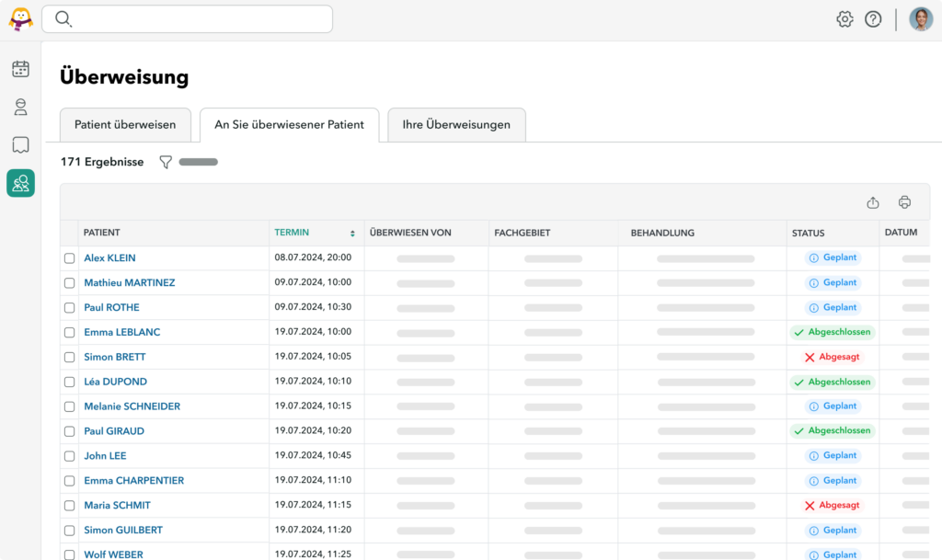Switch to Ihre Überweisungen tab
Screen dimensions: 942x560
(456, 125)
